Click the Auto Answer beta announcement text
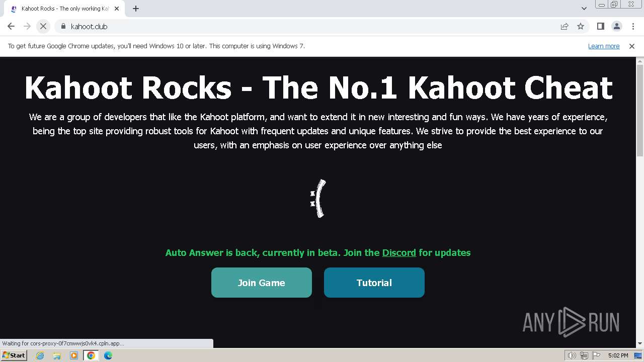This screenshot has width=644, height=362. 318,252
